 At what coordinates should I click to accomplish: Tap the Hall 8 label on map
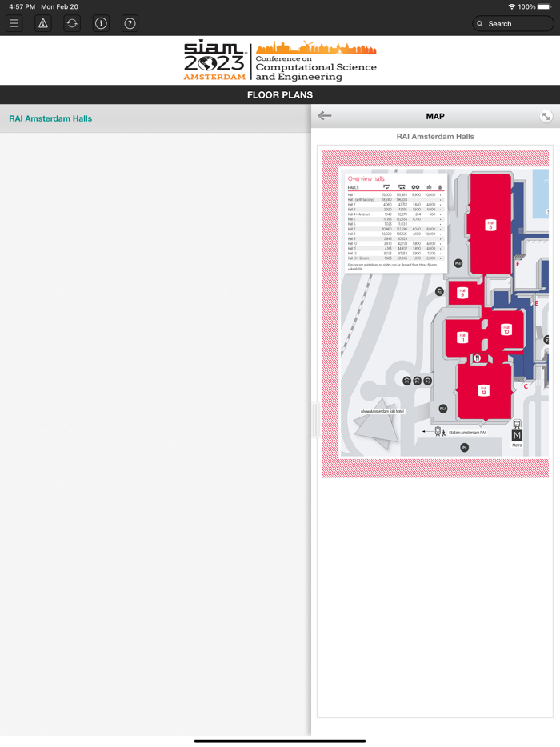tap(490, 225)
